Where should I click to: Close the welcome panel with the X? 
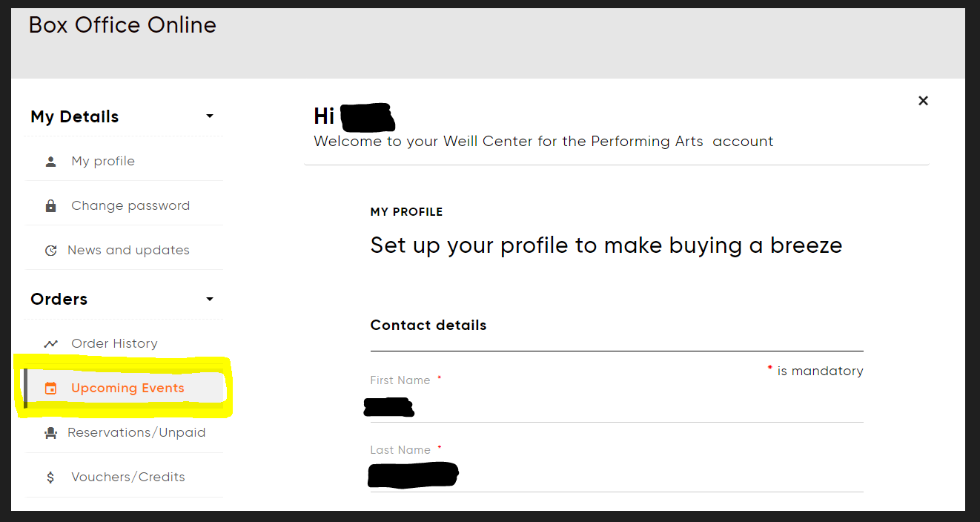pos(923,101)
